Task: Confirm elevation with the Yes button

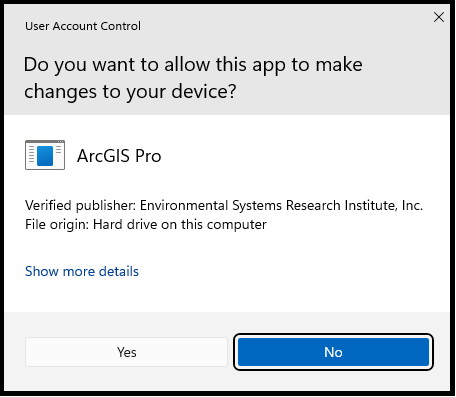Action: click(x=127, y=352)
